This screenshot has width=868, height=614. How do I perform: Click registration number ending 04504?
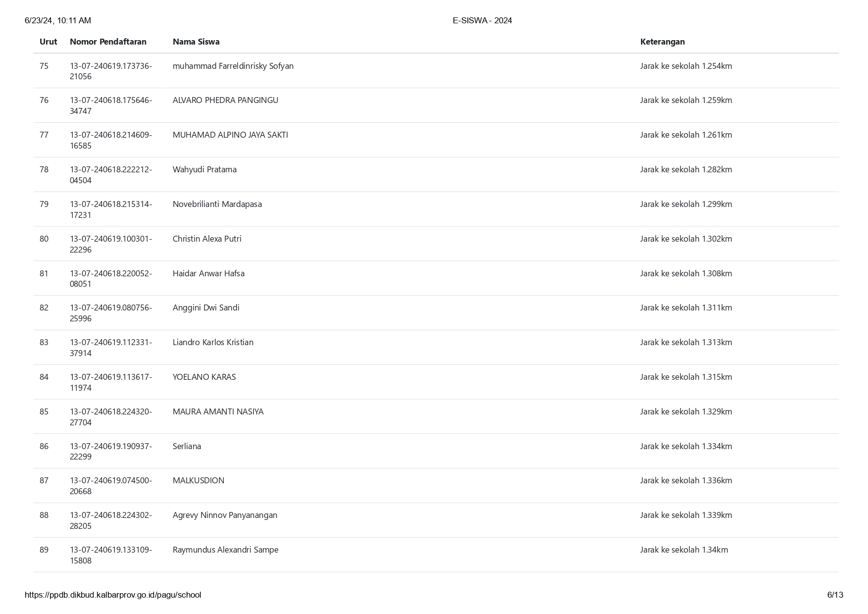(111, 175)
